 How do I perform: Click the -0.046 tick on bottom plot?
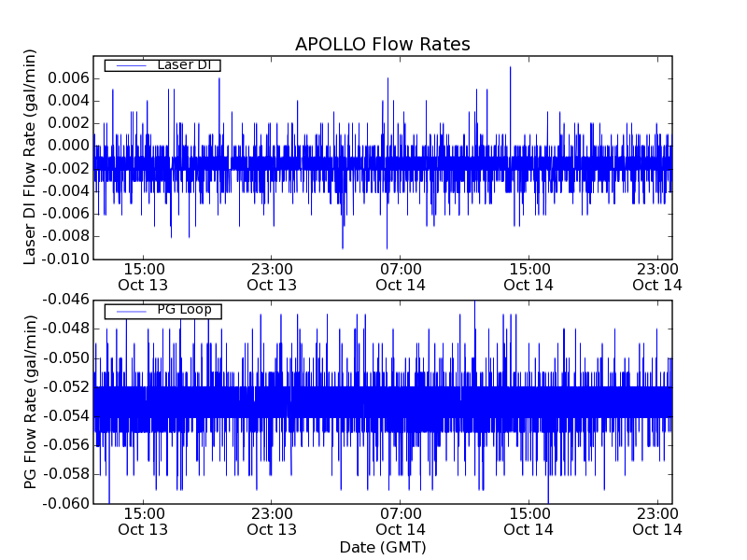[65, 300]
